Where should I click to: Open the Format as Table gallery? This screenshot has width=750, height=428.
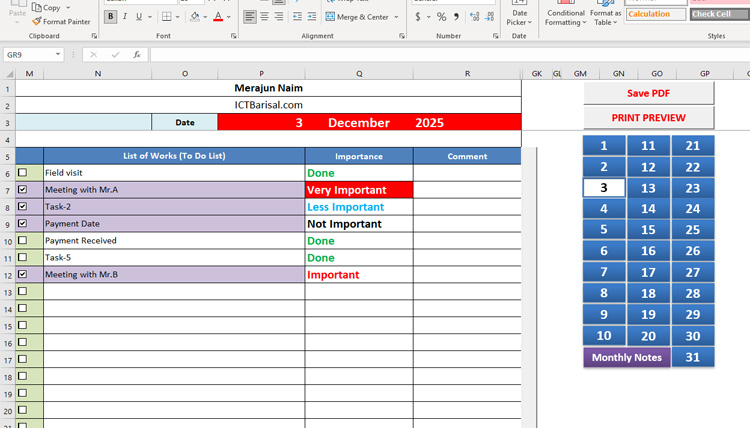coord(606,15)
